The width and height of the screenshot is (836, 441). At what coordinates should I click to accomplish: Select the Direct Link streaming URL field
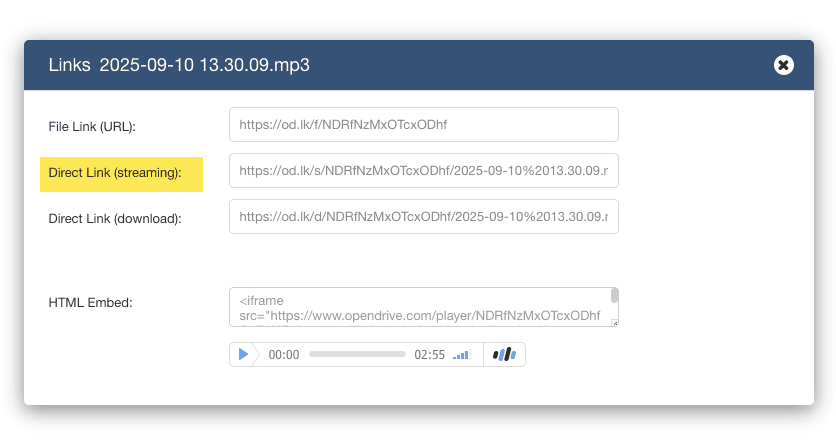tap(423, 171)
